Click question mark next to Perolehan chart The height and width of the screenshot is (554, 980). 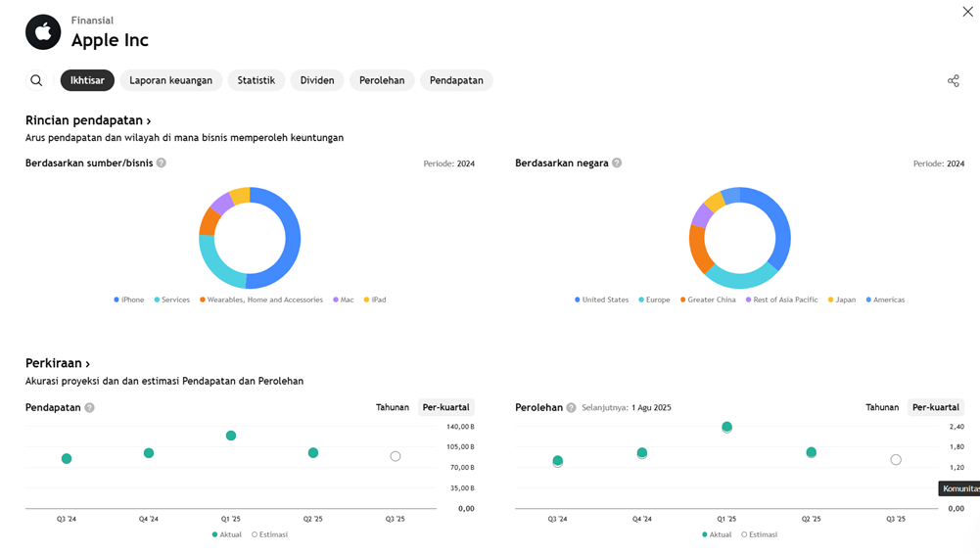point(571,408)
